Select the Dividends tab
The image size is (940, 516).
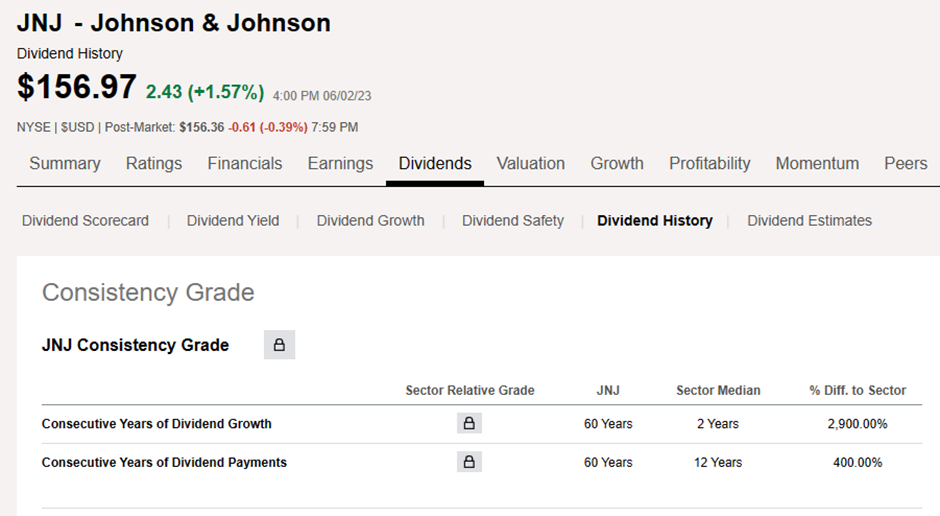coord(435,164)
